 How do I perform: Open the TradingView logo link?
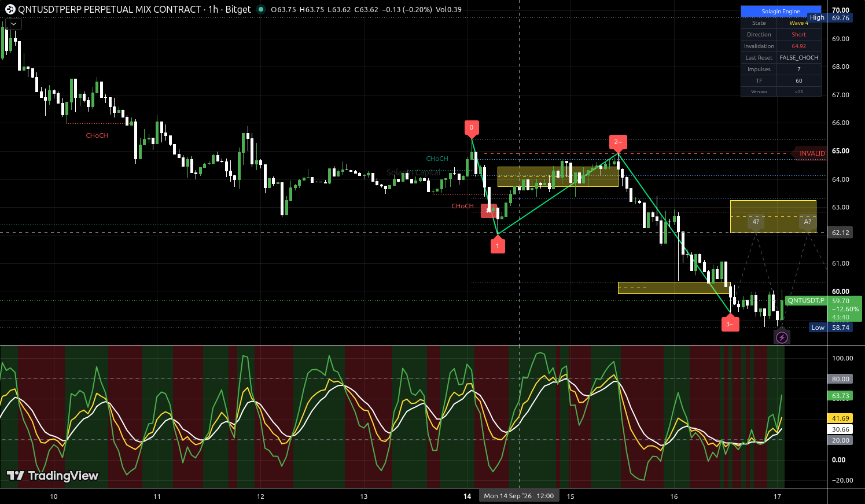point(53,476)
